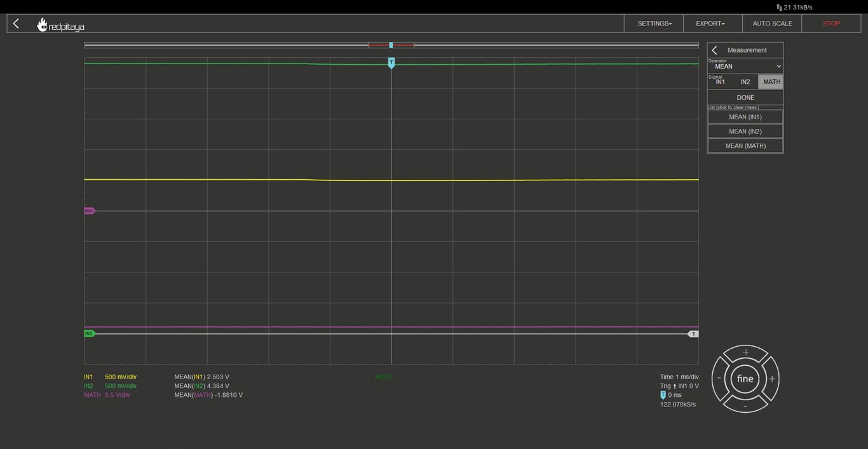This screenshot has height=449, width=868.
Task: Click IN2 500 mV/div scale value
Action: [121, 386]
